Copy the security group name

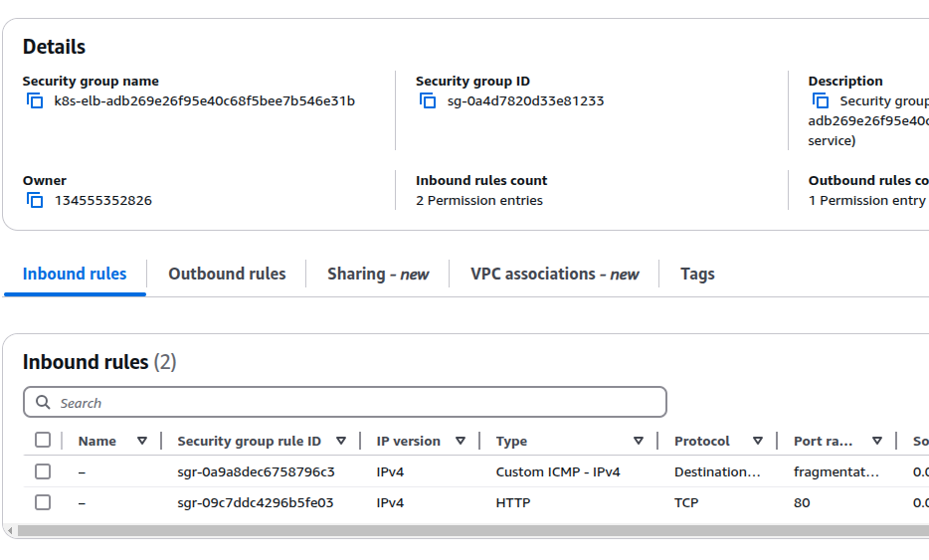[35, 101]
